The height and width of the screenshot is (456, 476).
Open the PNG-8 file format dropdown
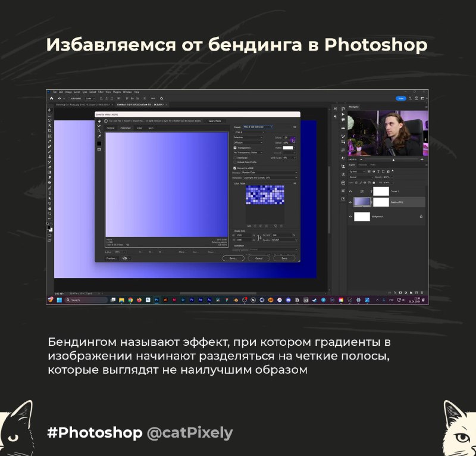point(249,132)
